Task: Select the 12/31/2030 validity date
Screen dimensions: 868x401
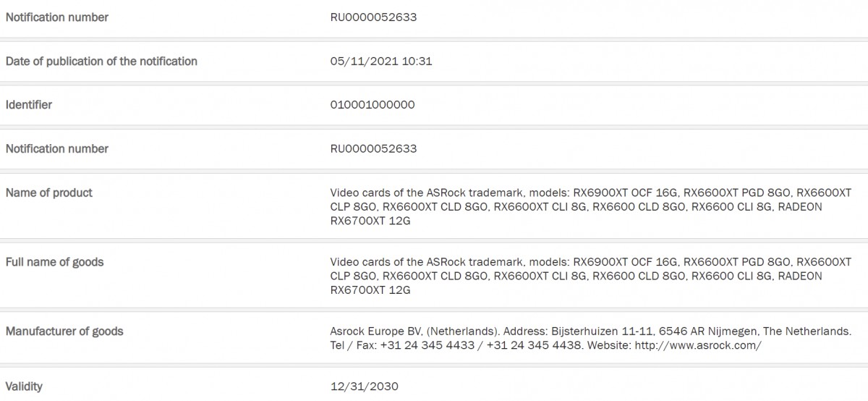Action: [365, 387]
